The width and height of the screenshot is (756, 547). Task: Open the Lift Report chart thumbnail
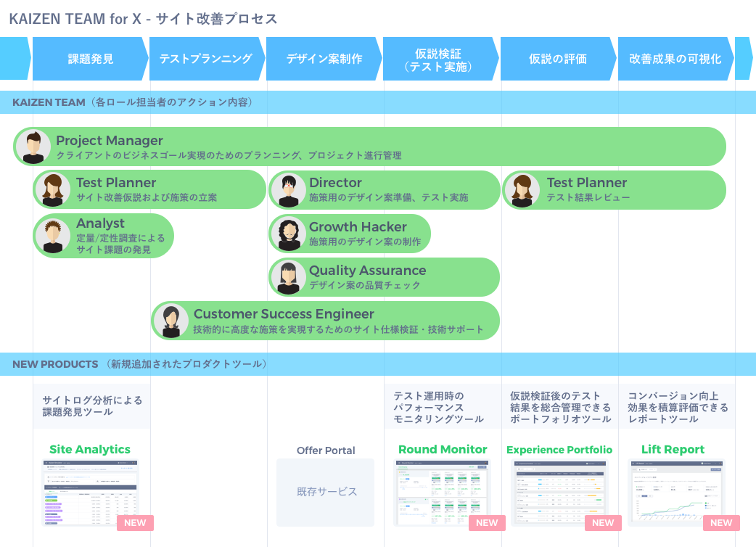pos(676,493)
